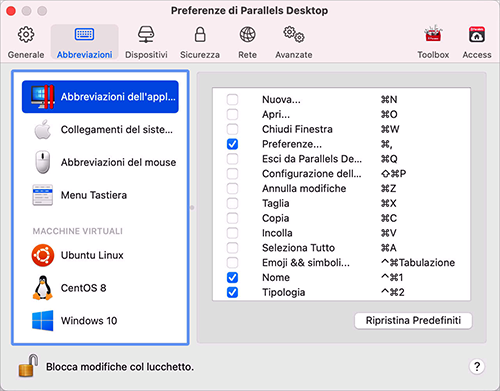Uncheck the Nome shortcut checkbox
The image size is (500, 391).
click(x=232, y=277)
